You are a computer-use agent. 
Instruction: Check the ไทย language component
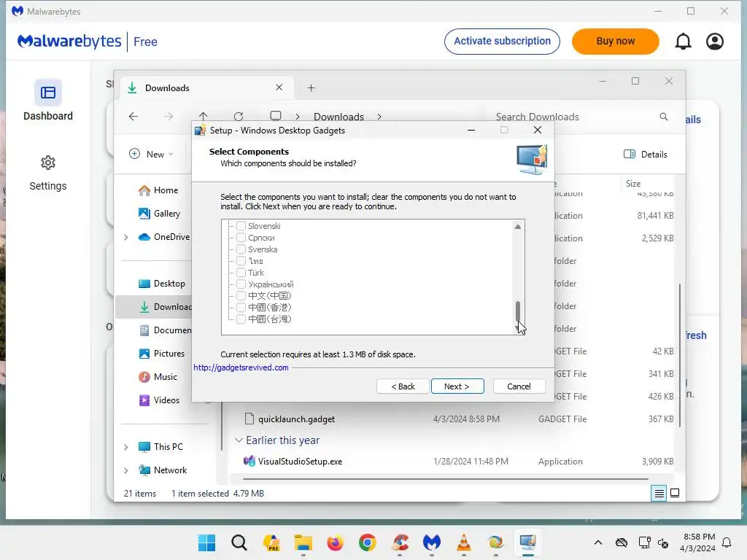coord(241,261)
